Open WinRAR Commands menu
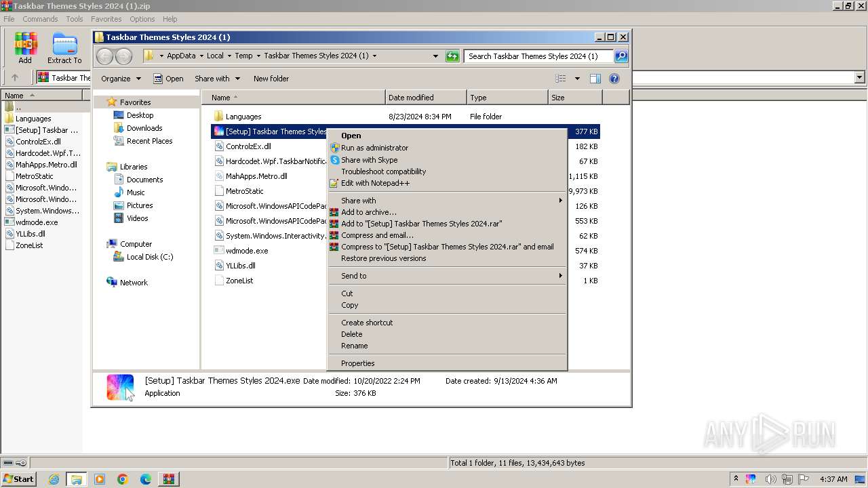 (x=40, y=19)
